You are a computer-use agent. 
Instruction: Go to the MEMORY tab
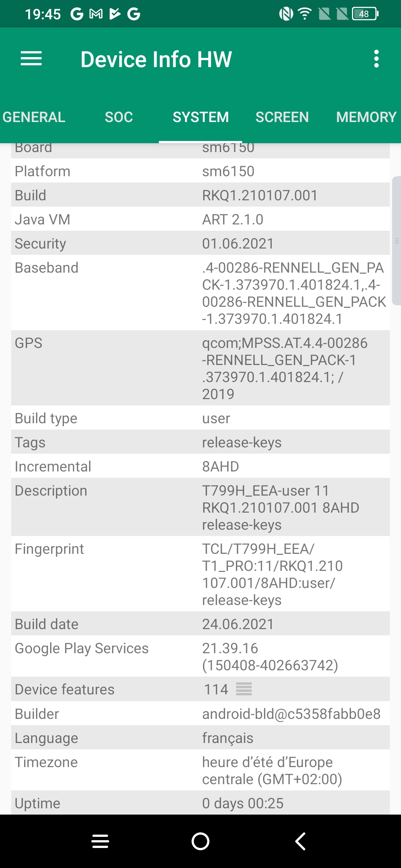point(366,117)
